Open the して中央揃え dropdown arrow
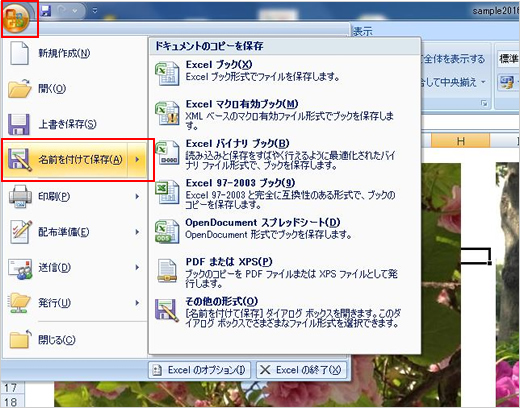 tap(483, 82)
